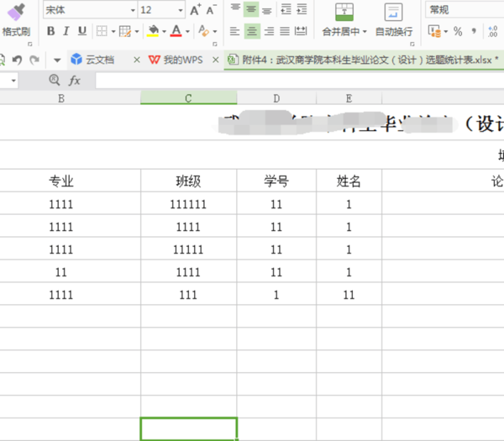
Task: Click the 班级 header cell
Action: 189,181
